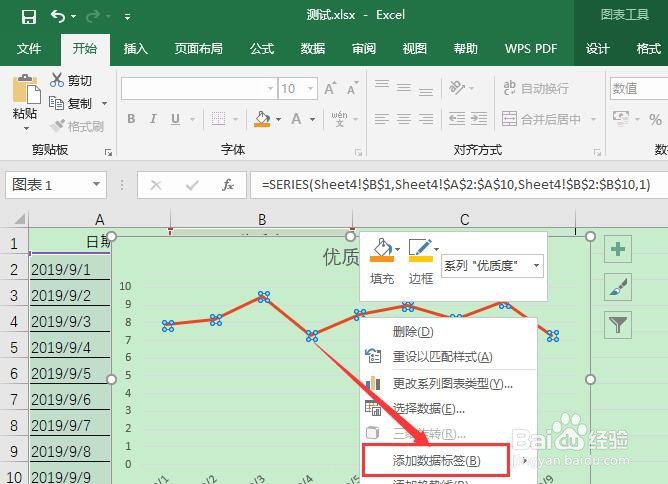Viewport: 668px width, 484px height.
Task: Click the 复制 copy button
Action: 70,103
